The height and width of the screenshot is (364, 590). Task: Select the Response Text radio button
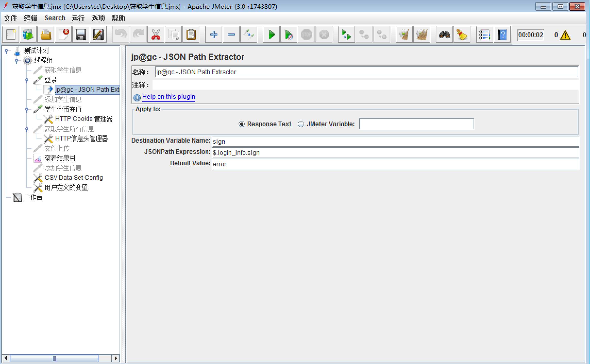pyautogui.click(x=241, y=124)
